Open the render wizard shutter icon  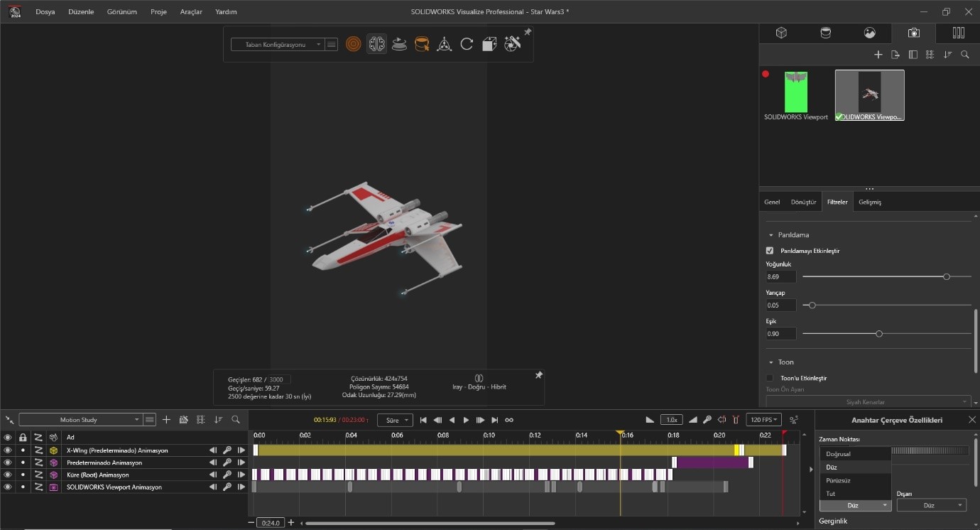pyautogui.click(x=512, y=44)
